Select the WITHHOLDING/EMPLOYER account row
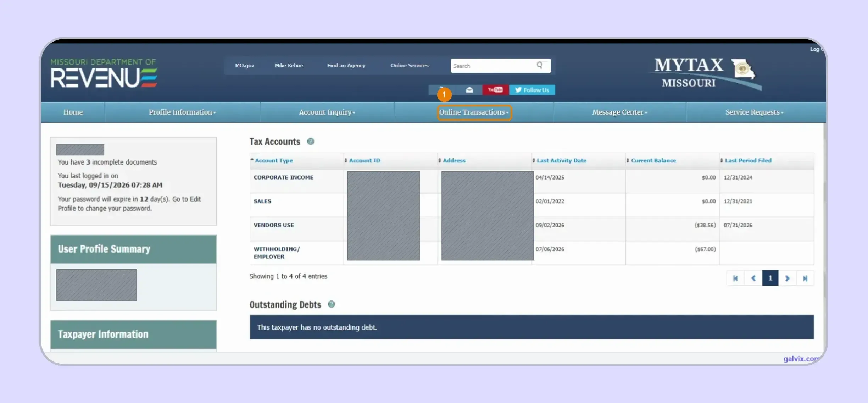The width and height of the screenshot is (868, 403). 532,253
